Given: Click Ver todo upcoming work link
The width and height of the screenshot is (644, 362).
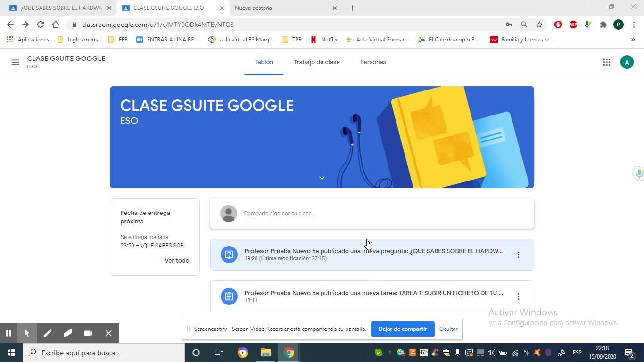Looking at the screenshot, I should (177, 260).
